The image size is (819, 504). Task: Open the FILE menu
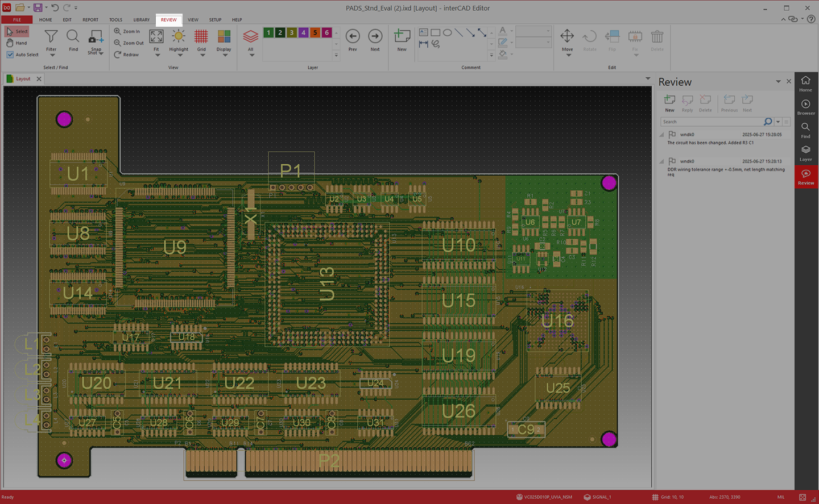coord(17,20)
